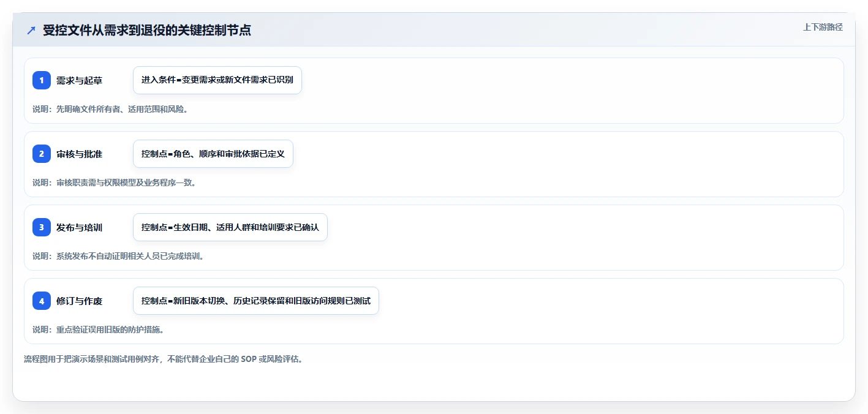Click the 修订与作废 step title
The height and width of the screenshot is (414, 868).
(x=79, y=301)
